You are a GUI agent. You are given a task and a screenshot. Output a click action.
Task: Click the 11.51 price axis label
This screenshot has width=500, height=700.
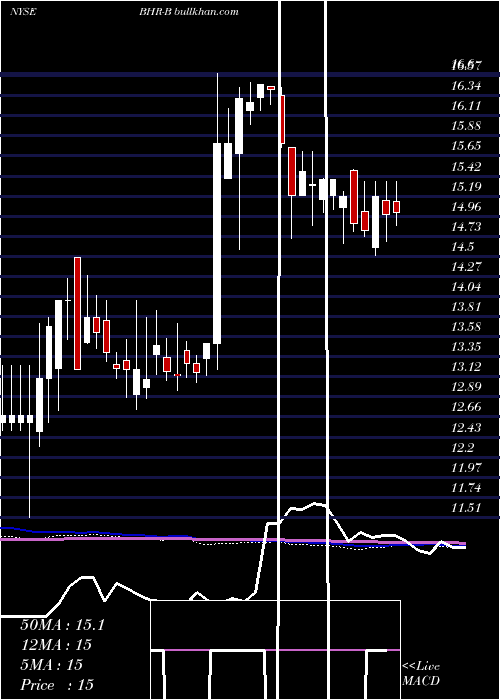point(467,508)
